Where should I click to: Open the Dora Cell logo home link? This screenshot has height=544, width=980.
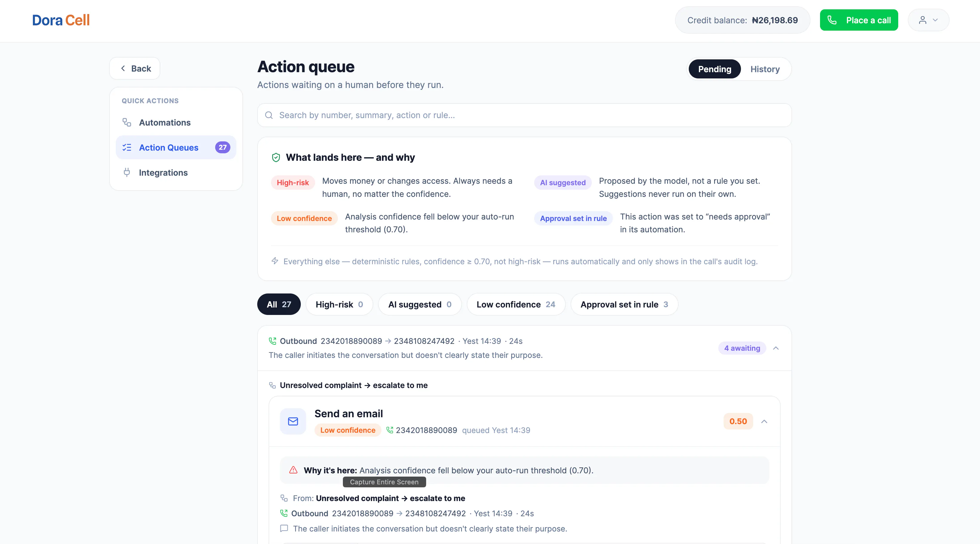61,20
